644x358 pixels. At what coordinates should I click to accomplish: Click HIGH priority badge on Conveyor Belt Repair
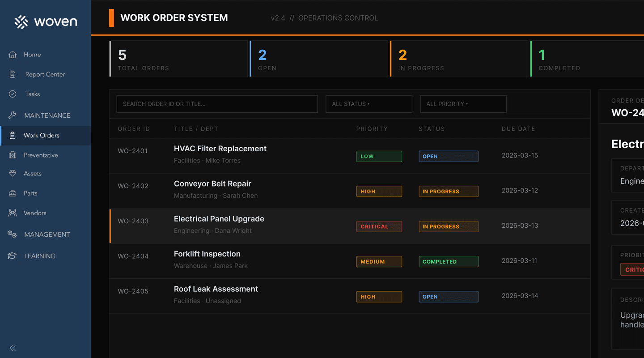tap(379, 192)
